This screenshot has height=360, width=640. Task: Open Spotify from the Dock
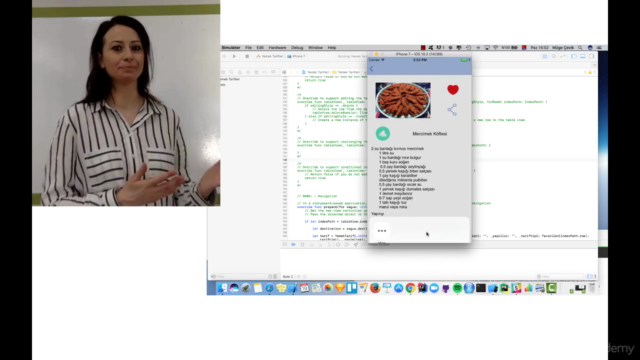[457, 288]
